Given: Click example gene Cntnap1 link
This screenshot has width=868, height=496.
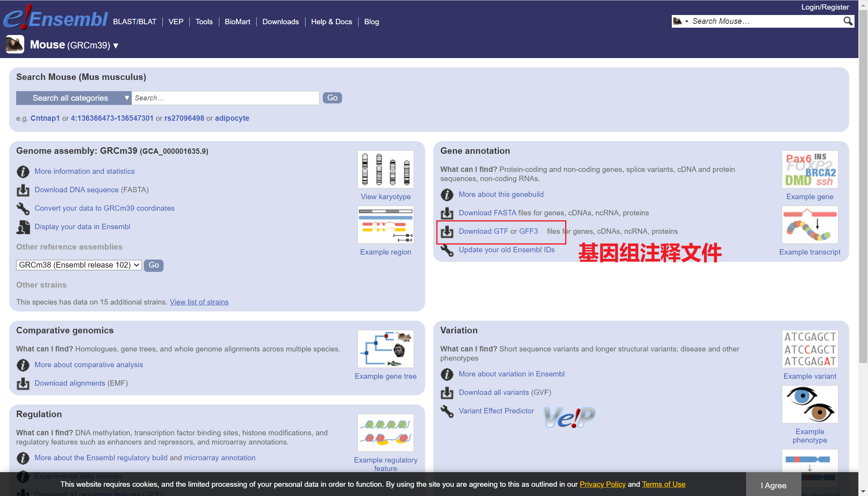Looking at the screenshot, I should pos(45,118).
